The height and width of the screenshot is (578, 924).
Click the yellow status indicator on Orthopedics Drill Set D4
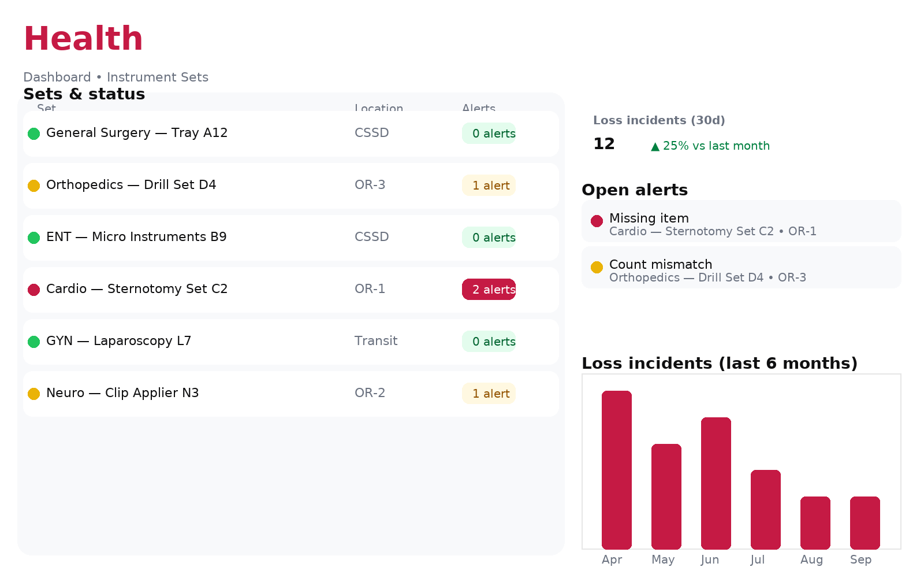tap(34, 186)
